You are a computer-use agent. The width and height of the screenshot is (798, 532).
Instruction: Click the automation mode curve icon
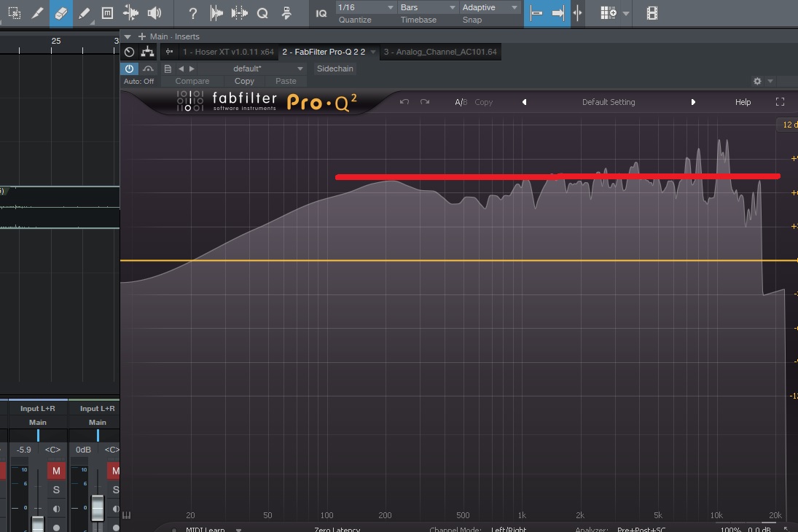[x=148, y=69]
